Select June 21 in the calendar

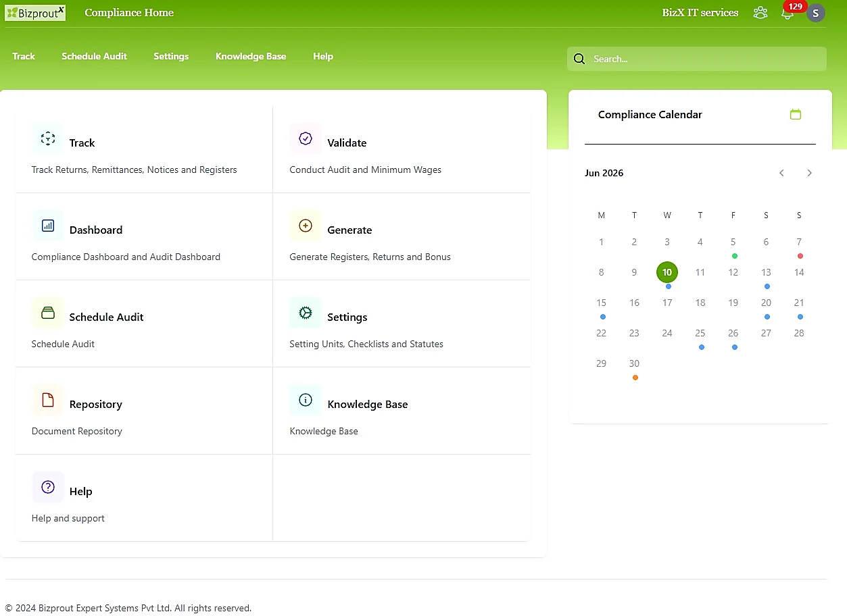click(x=799, y=303)
